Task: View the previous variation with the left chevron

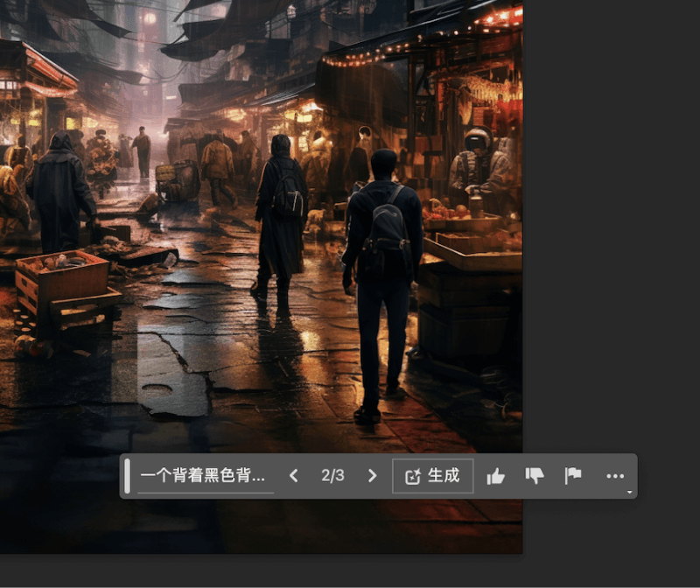Action: [x=295, y=475]
